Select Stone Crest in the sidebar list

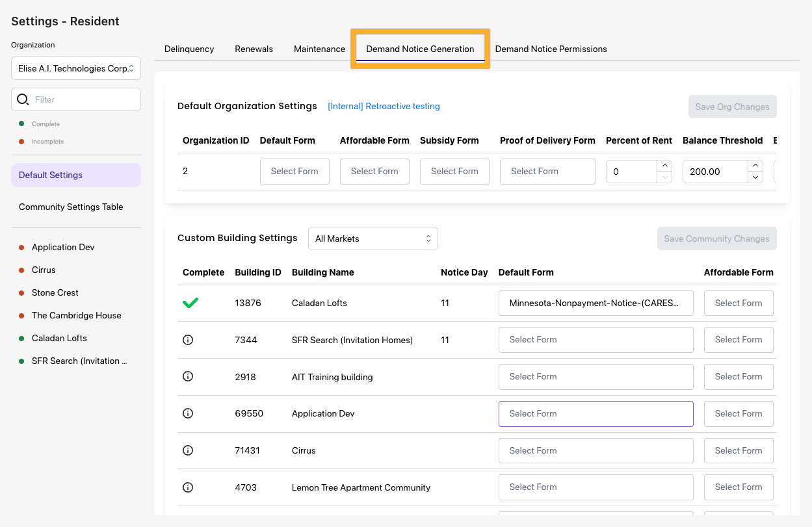tap(55, 292)
